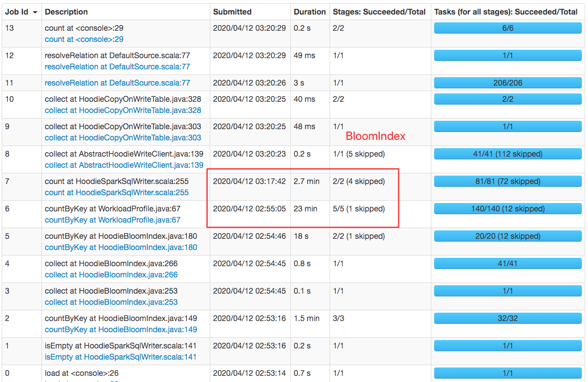Sort table by Submitted column header
The height and width of the screenshot is (382, 588).
coord(232,12)
